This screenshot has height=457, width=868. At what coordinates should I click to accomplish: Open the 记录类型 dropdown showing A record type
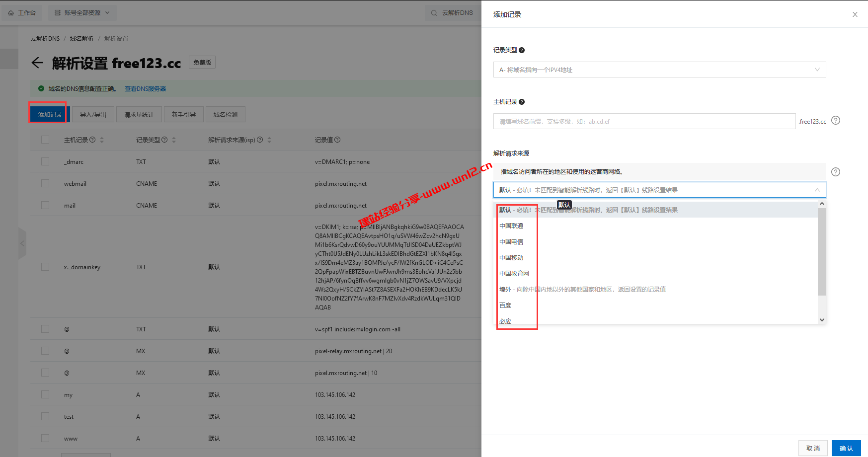click(x=659, y=70)
